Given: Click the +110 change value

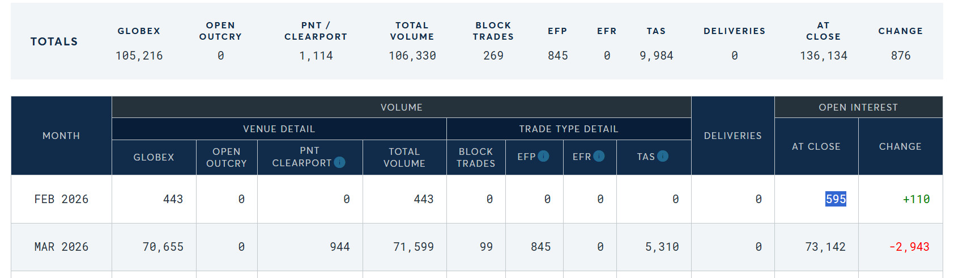Looking at the screenshot, I should point(915,199).
